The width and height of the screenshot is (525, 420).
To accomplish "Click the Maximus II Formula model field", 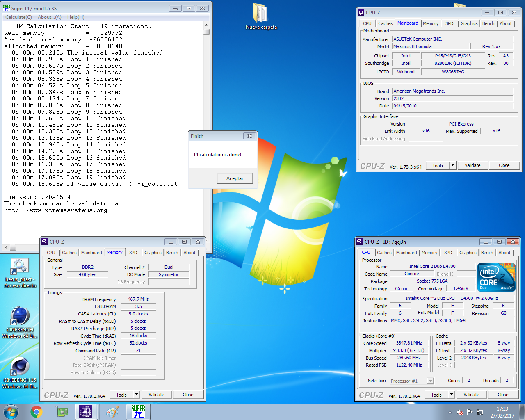I will pyautogui.click(x=431, y=46).
